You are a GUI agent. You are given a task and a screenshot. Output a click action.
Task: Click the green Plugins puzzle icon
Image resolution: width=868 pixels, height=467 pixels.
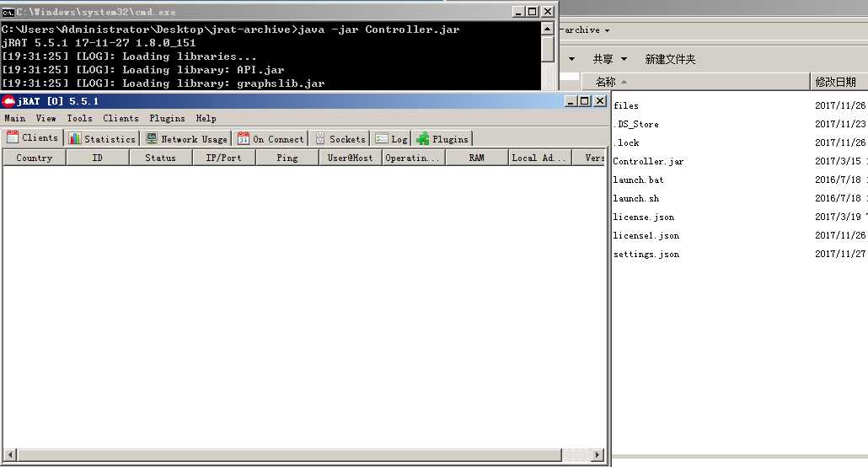click(423, 138)
